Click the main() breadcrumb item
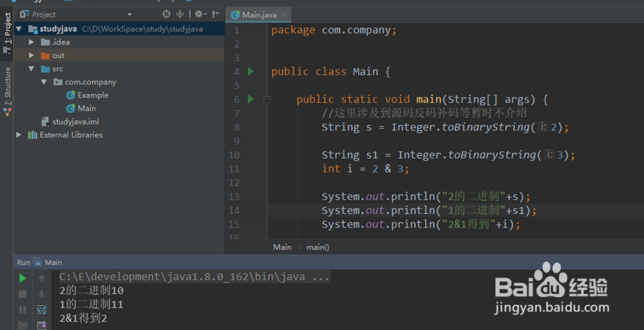 318,247
